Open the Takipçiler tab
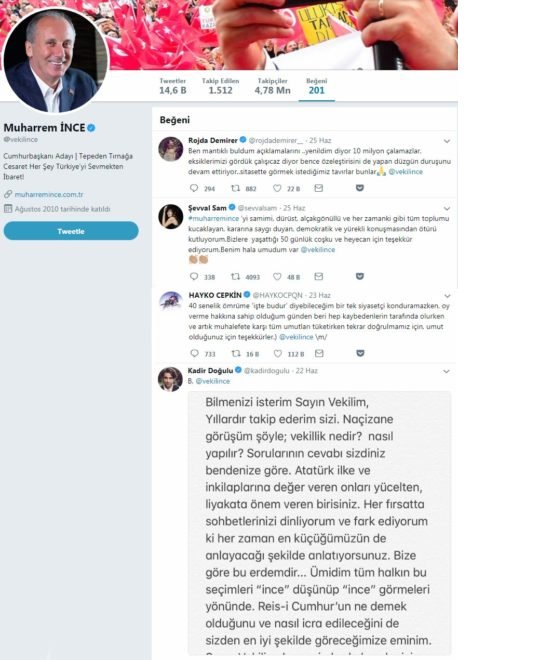This screenshot has width=550, height=660. (272, 86)
